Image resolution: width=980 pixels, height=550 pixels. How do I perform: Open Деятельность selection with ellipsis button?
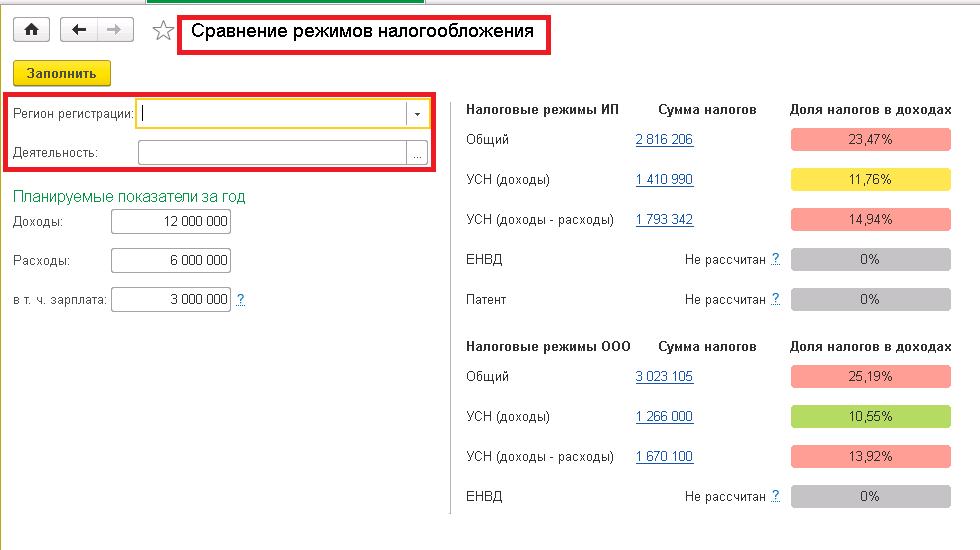click(x=417, y=152)
